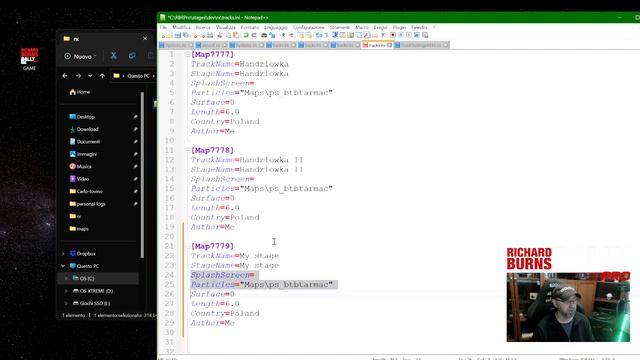Open Find with the binoculars icon

coord(264,36)
